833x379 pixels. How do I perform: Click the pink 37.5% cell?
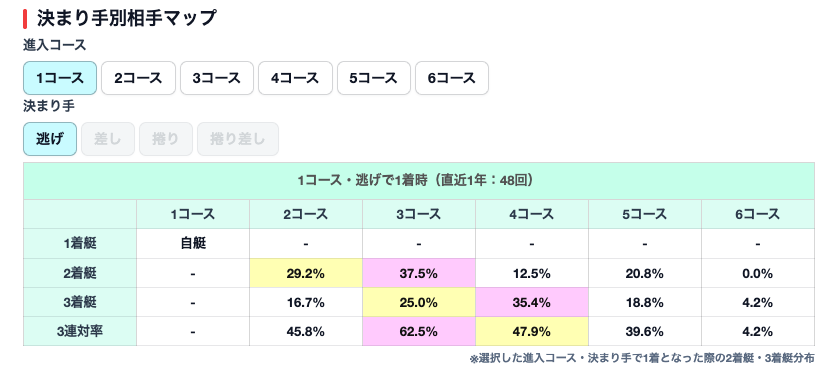(x=419, y=273)
